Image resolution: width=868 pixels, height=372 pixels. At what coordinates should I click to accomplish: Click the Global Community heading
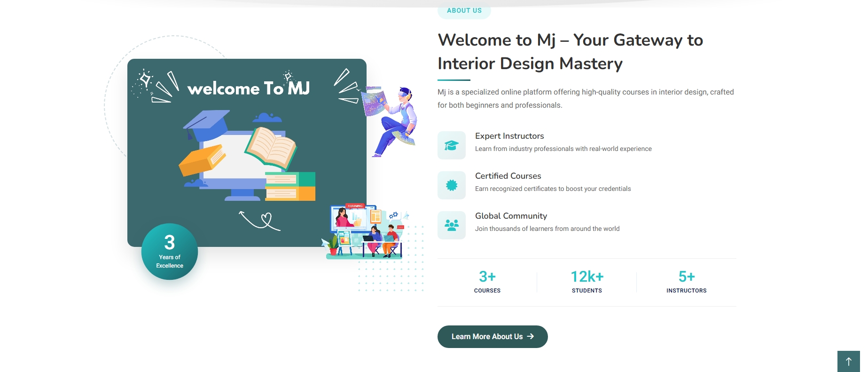pos(511,216)
